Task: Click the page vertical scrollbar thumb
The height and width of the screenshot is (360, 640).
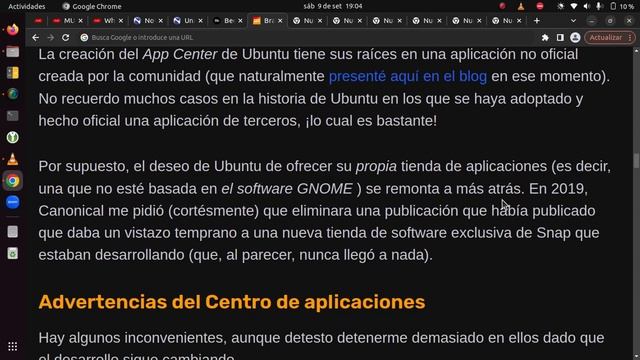Action: [x=636, y=161]
